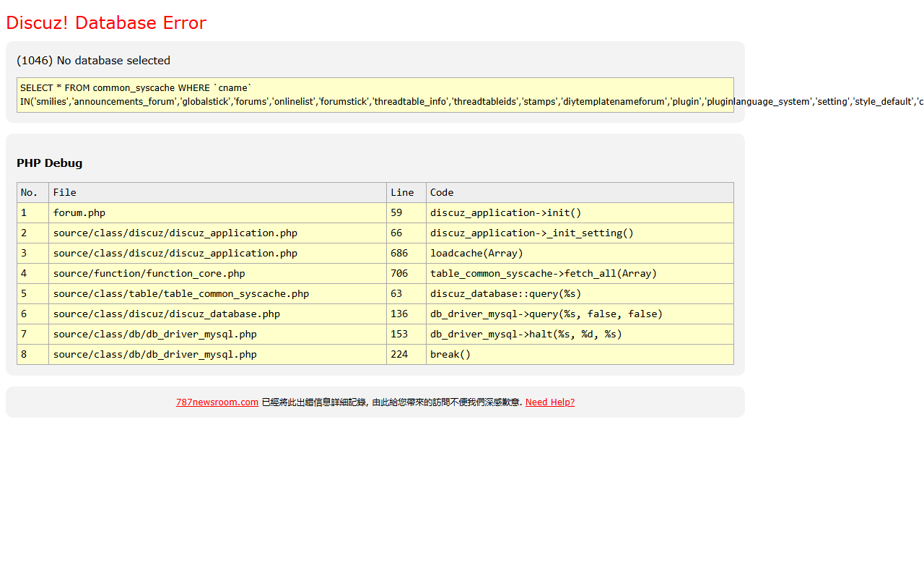The height and width of the screenshot is (578, 924).
Task: Select the 'Discuz! Database Error' heading
Action: coord(106,23)
